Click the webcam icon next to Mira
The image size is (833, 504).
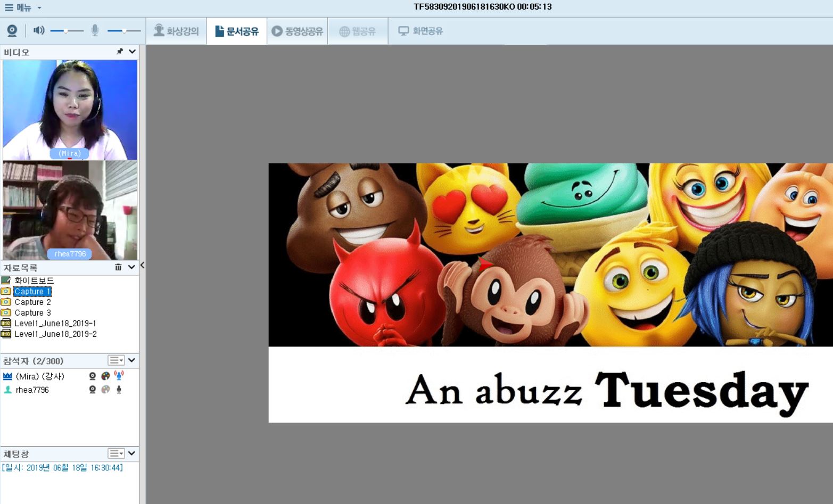pos(93,376)
